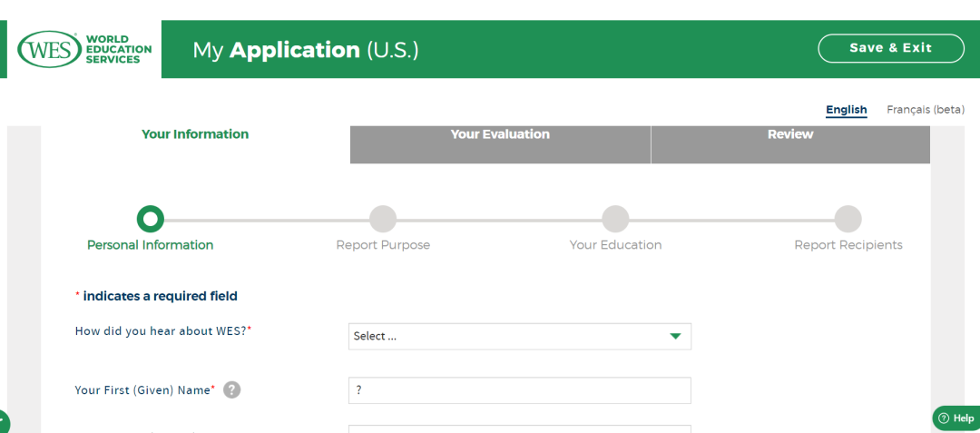The height and width of the screenshot is (433, 980).
Task: Click the Your Education step label
Action: (x=615, y=245)
